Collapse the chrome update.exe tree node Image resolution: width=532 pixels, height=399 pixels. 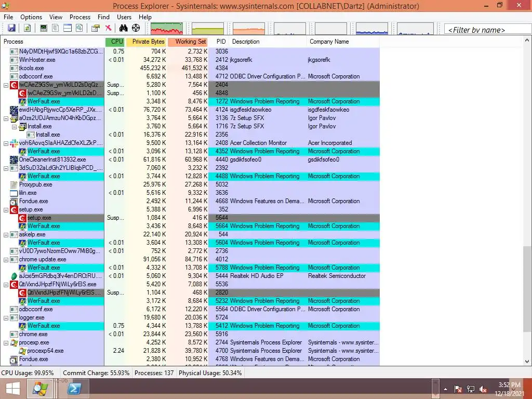(x=6, y=260)
